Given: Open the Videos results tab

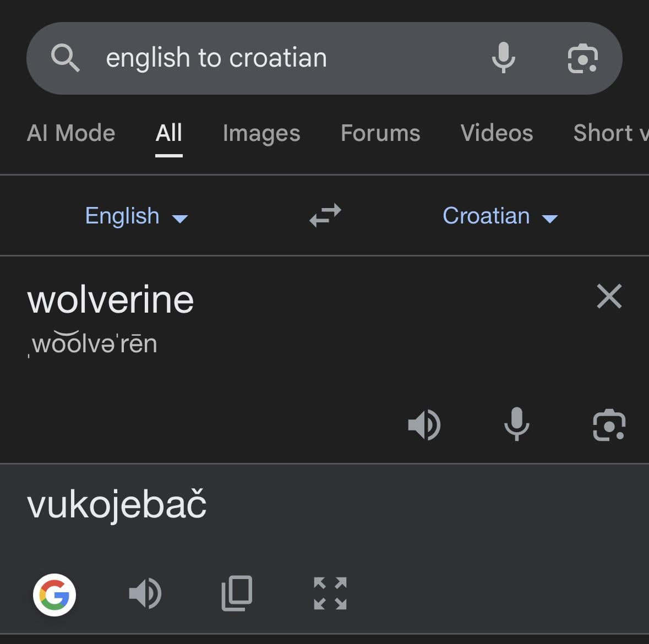Looking at the screenshot, I should coord(497,133).
